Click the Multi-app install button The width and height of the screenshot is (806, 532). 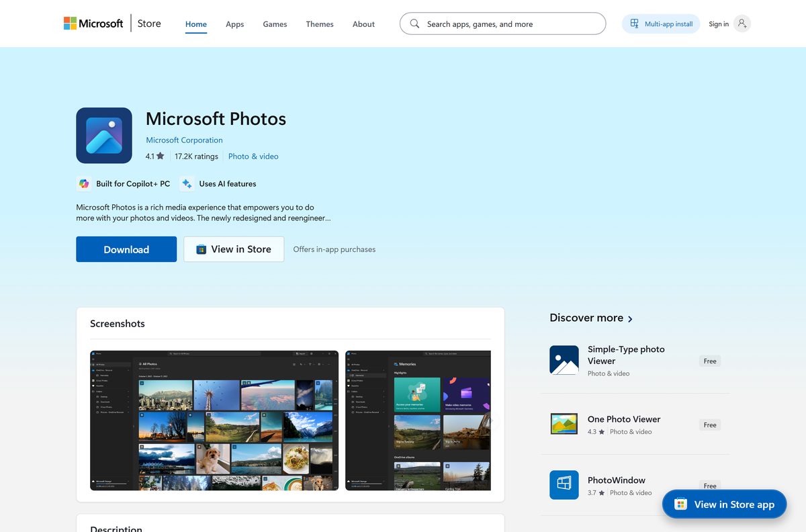661,24
